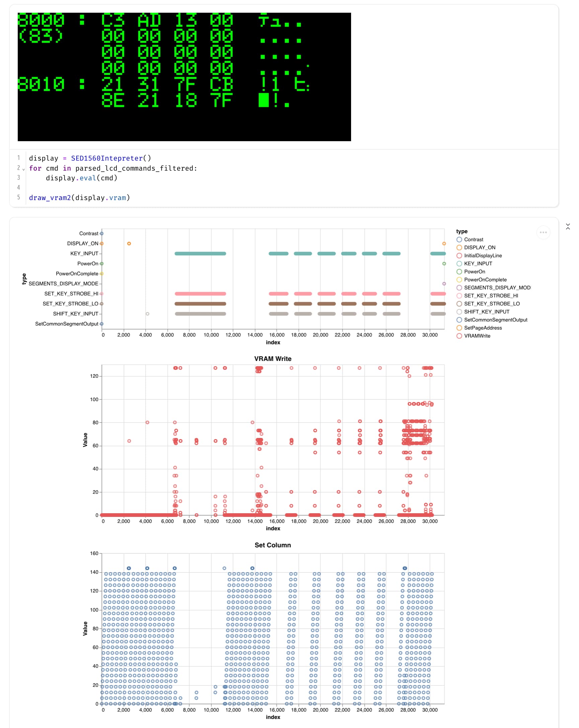The image size is (579, 728).
Task: Select the VRAMWrite legend entry
Action: click(473, 336)
